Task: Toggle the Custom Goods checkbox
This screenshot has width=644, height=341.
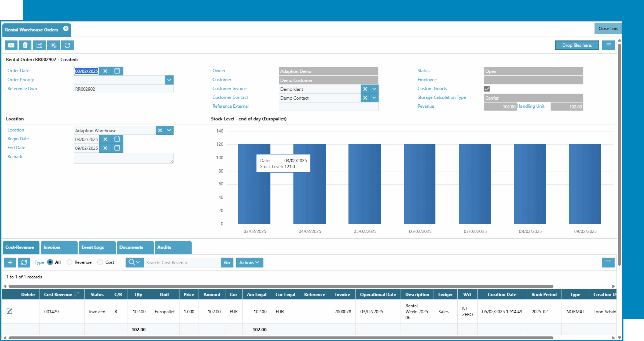Action: point(487,89)
